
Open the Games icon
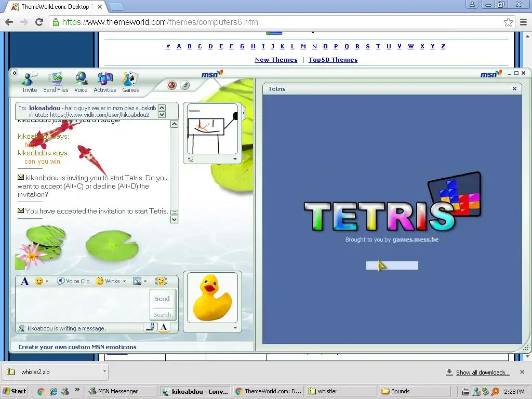coord(130,83)
